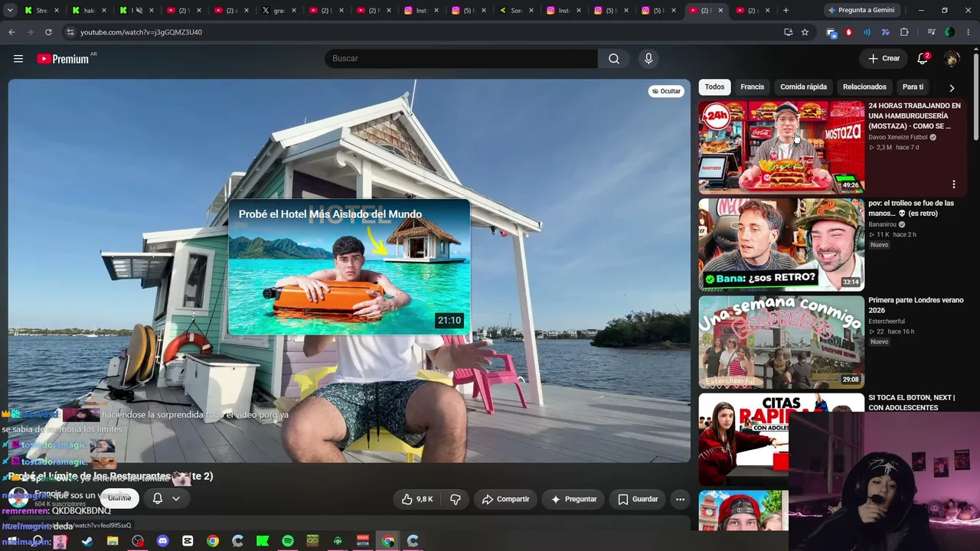
Task: Open title 'Primera parte Londres verano 2026'
Action: 916,305
